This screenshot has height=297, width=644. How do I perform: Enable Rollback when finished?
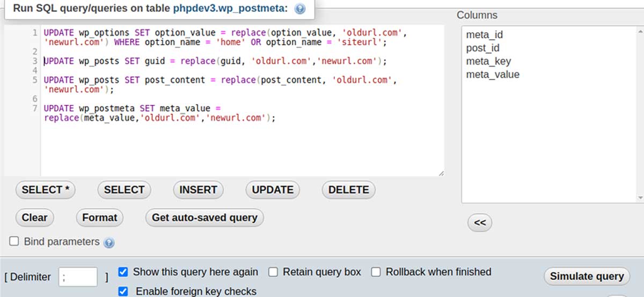376,272
